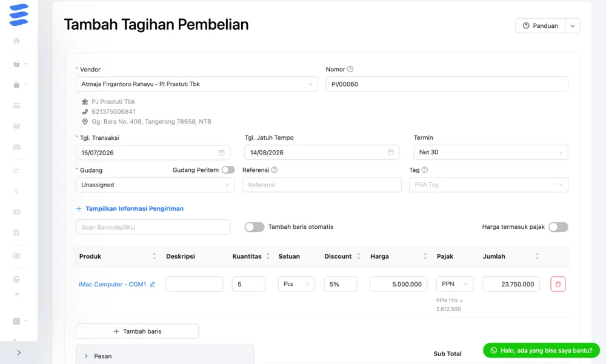This screenshot has width=606, height=364.
Task: Sort table by Jumlah column arrows
Action: coord(537,256)
